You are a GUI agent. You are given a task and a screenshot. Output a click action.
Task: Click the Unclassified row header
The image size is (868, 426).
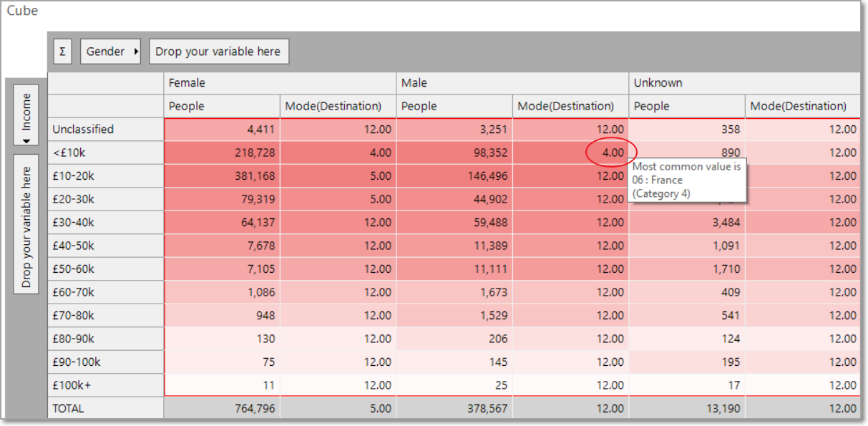(106, 130)
